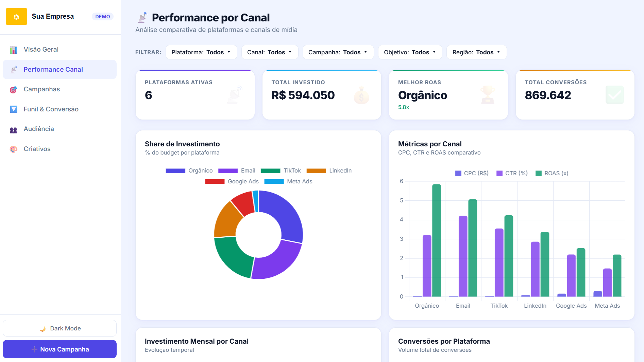Click the Visão Geral chart icon
The image size is (644, 362).
point(14,50)
